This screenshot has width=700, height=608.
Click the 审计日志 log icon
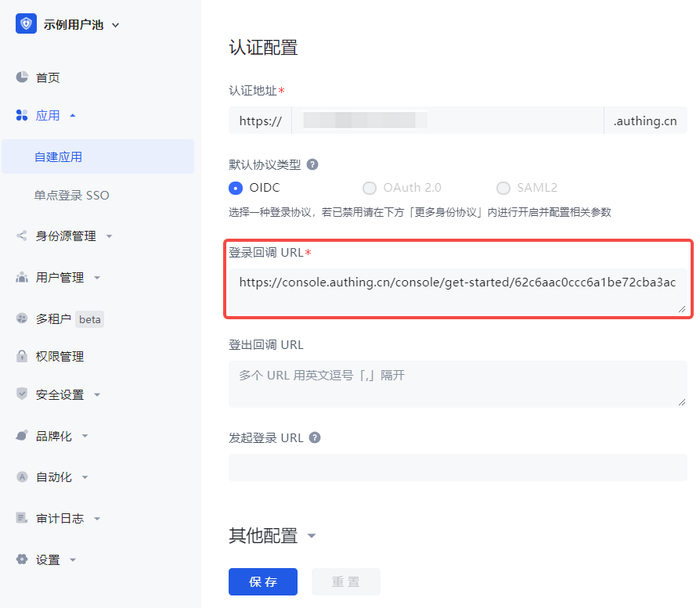[22, 518]
